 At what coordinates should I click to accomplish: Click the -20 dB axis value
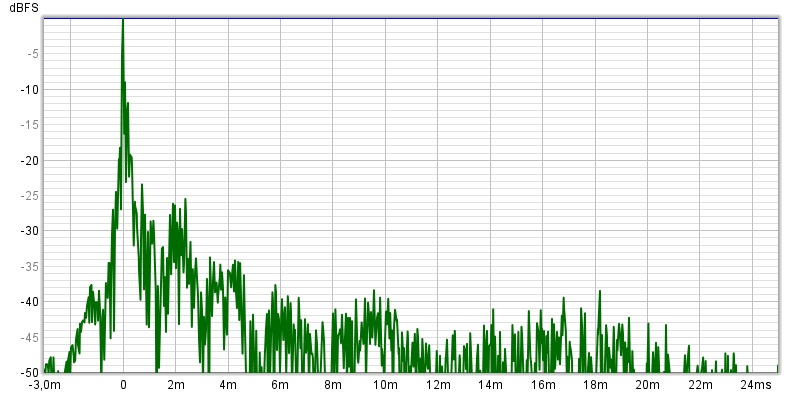click(29, 160)
